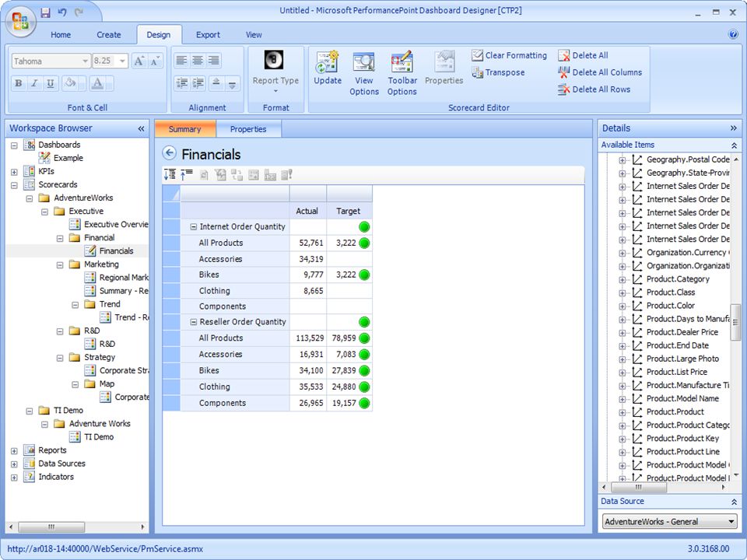Expand Product.Category in Available Items
Screen dimensions: 747x560
[x=622, y=279]
